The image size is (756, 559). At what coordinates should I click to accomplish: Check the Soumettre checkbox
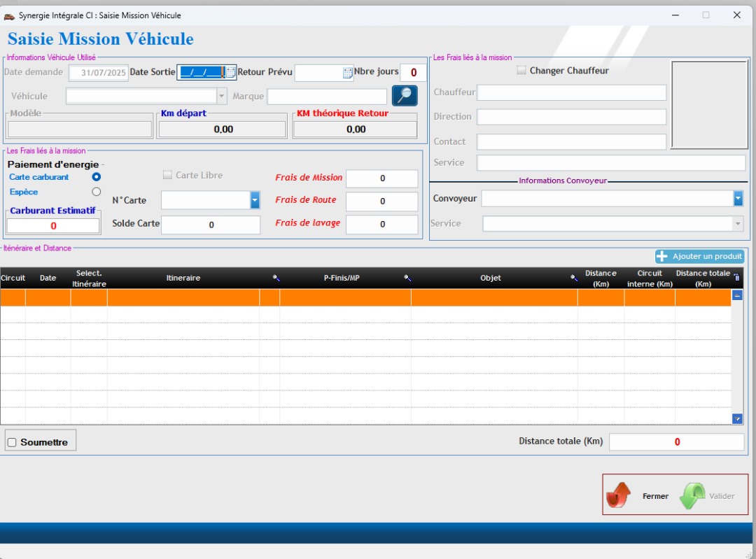pos(12,442)
